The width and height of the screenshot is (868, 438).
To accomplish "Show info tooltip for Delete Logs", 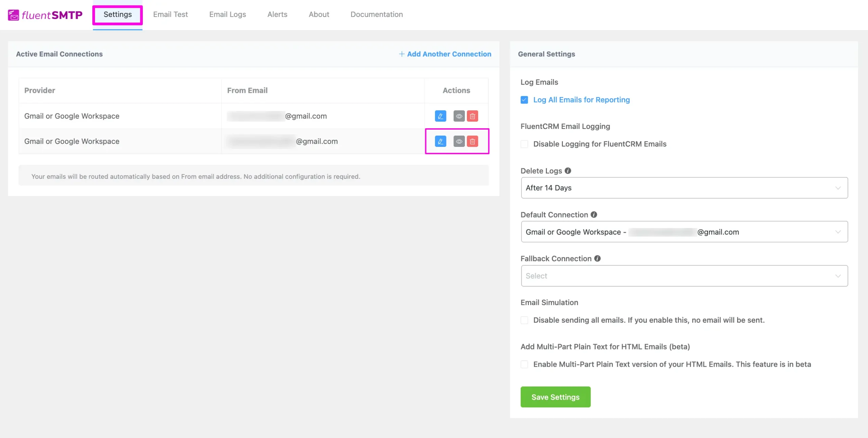I will click(x=568, y=171).
